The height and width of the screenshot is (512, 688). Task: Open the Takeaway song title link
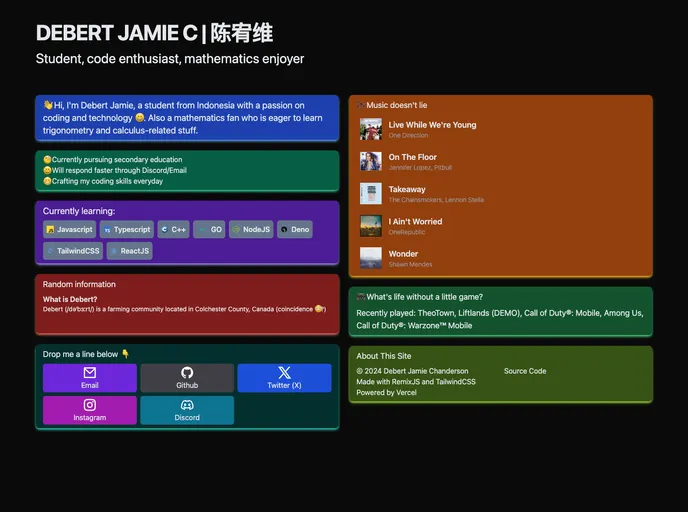pos(407,189)
